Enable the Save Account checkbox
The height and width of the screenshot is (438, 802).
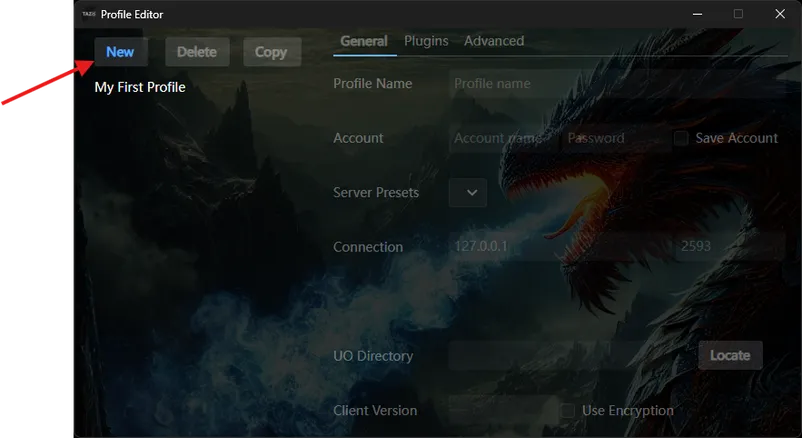681,138
